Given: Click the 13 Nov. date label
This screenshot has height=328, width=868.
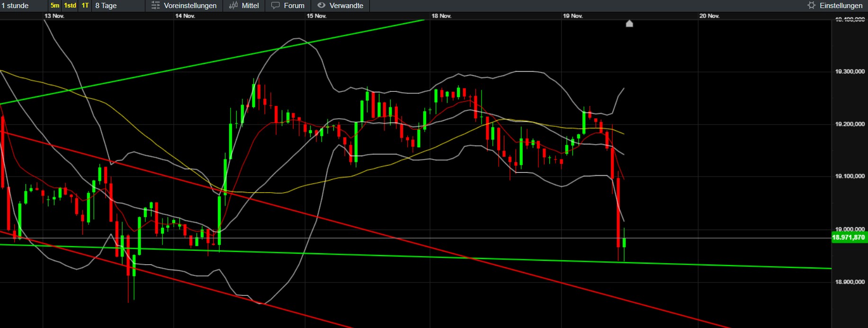Looking at the screenshot, I should pyautogui.click(x=54, y=16).
